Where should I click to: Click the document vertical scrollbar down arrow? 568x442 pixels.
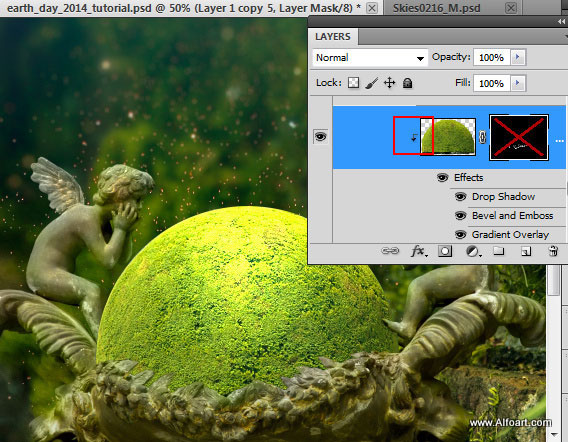(x=554, y=434)
